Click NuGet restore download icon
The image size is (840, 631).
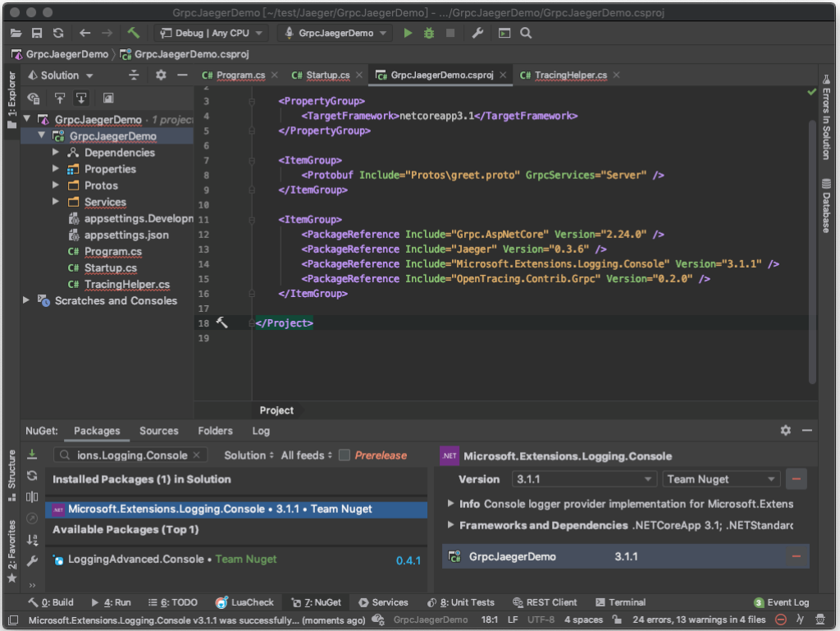point(32,455)
